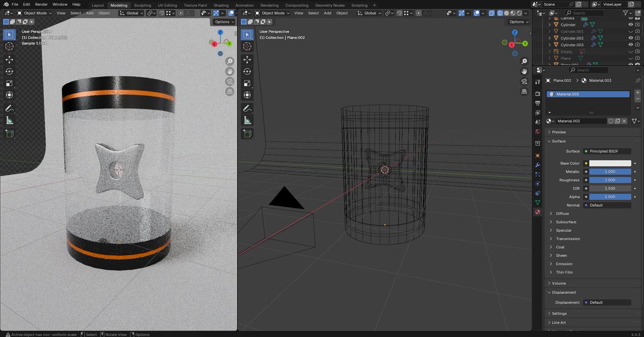
Task: Click the Normal Default socket button
Action: coord(607,205)
